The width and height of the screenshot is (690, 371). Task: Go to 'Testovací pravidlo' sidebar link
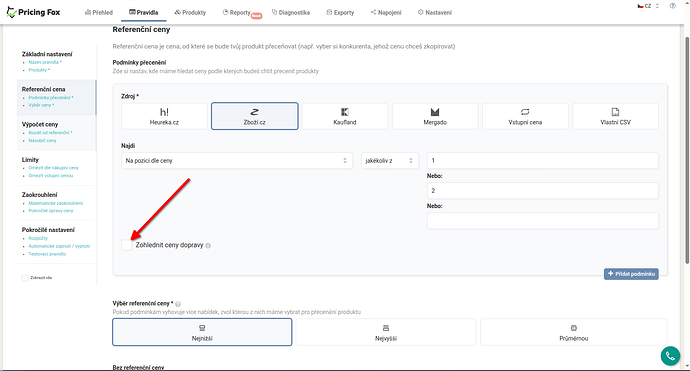click(47, 254)
